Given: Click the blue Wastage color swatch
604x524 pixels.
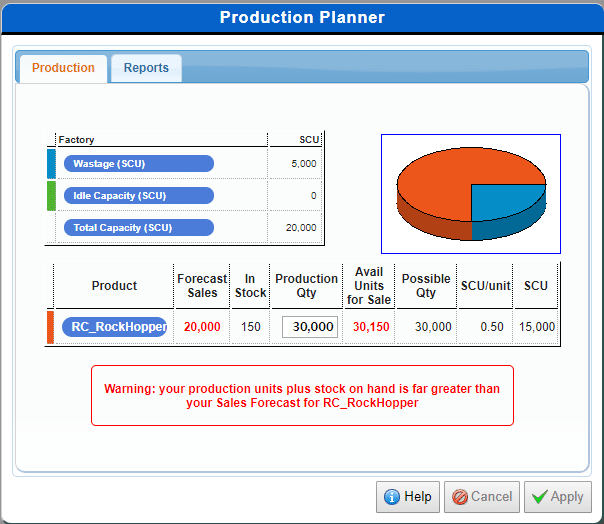Looking at the screenshot, I should pyautogui.click(x=51, y=164).
